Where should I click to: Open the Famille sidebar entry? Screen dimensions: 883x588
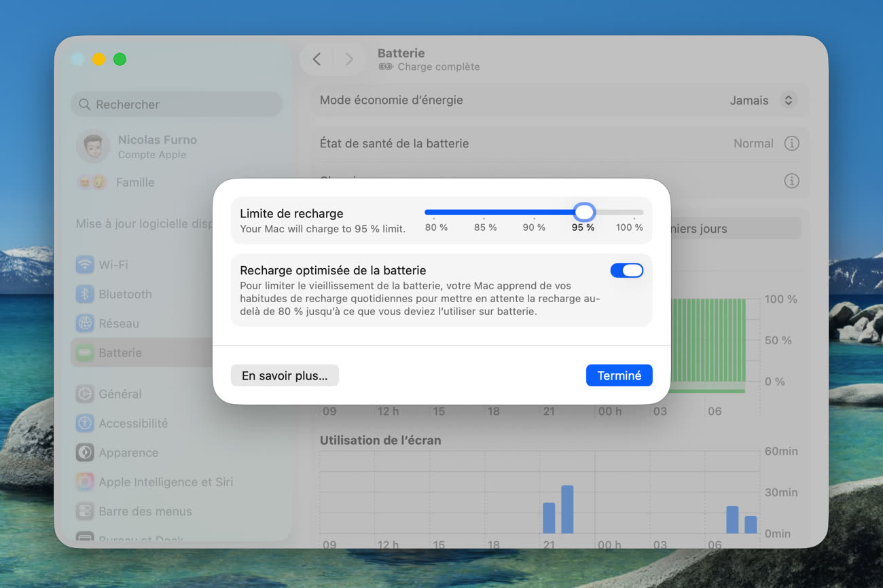point(135,182)
